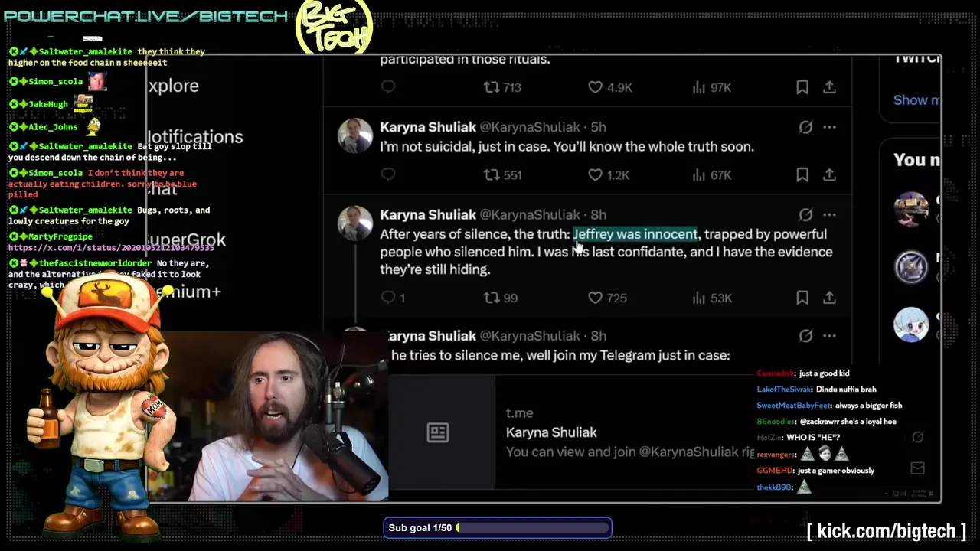Repost the tweet with 99 reposts
980x551 pixels.
(492, 298)
